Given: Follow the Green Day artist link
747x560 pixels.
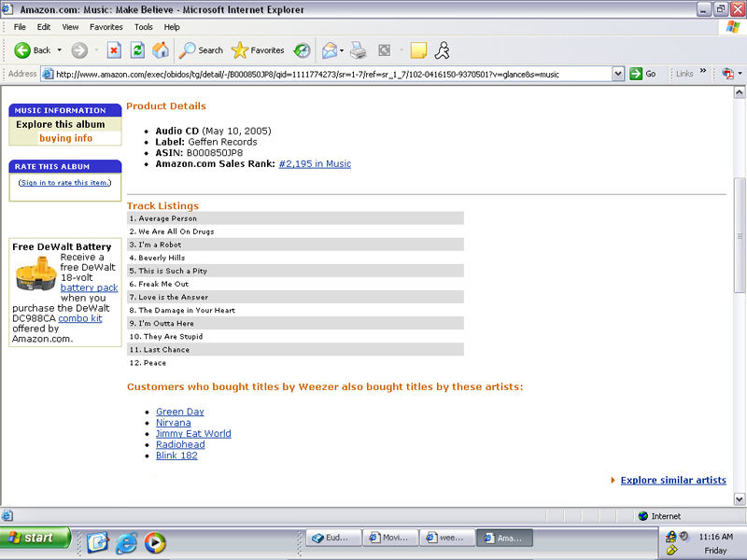Looking at the screenshot, I should tap(179, 412).
